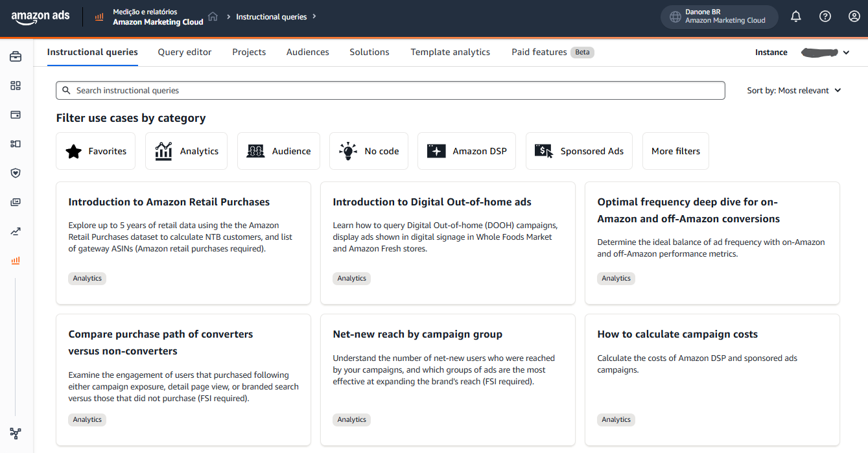Open Introduction to Amazon Retail Purchases card
The image size is (868, 453).
(x=183, y=243)
